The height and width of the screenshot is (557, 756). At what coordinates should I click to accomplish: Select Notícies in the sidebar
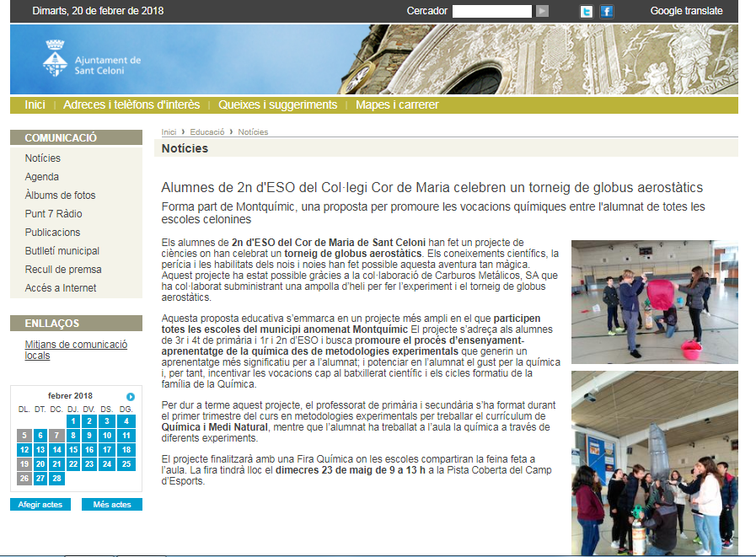[x=43, y=158]
